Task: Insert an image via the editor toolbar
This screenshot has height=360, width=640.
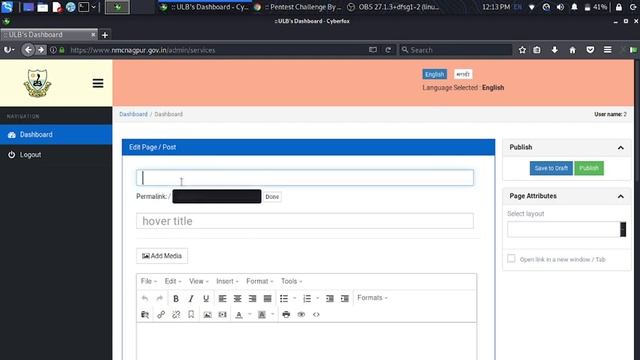Action: pos(207,314)
